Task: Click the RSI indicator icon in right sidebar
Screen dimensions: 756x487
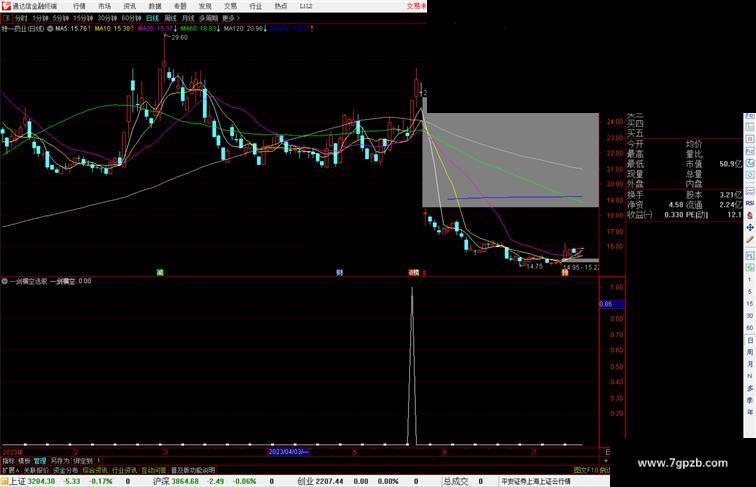Action: pos(750,203)
